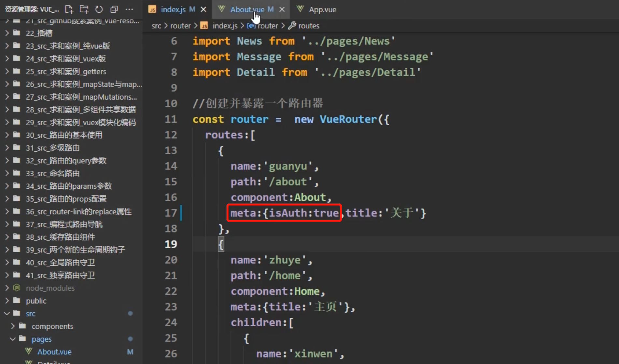
Task: Collapse all folders with the collapse icon
Action: (x=114, y=9)
